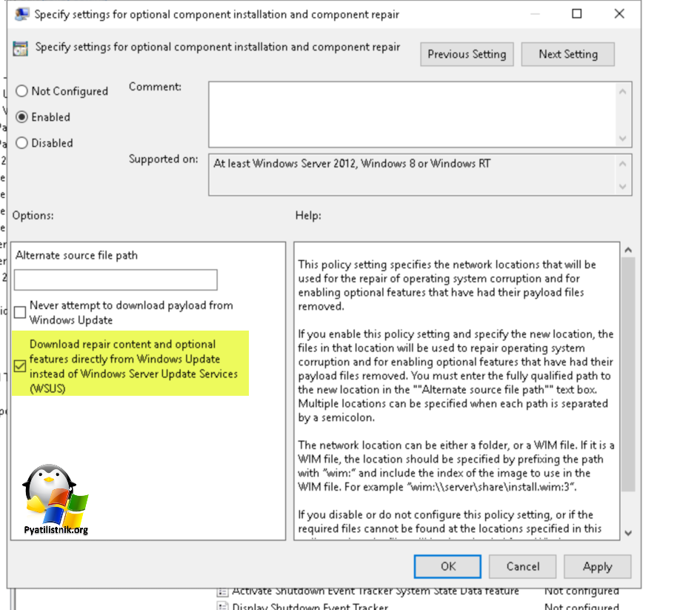Click the 'Supported on:' label

tap(164, 159)
